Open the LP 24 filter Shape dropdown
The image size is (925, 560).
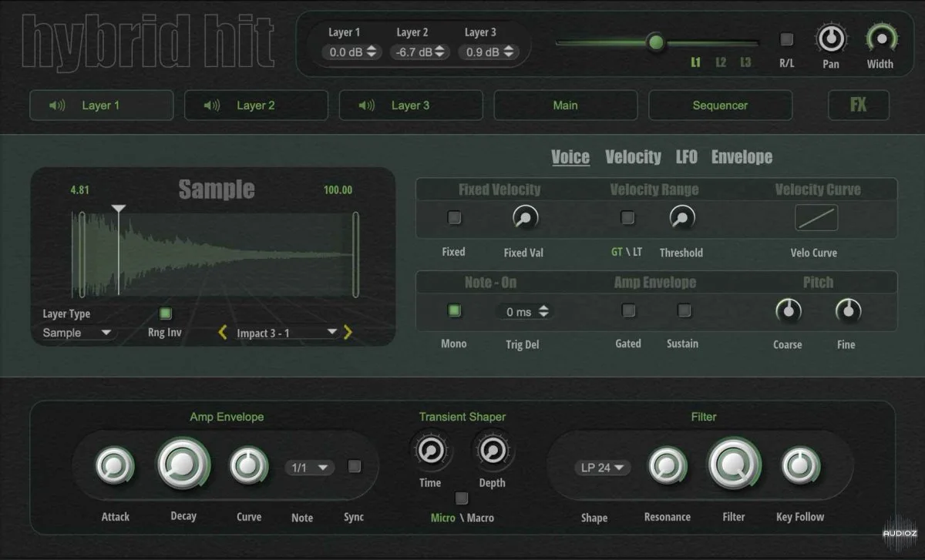(x=602, y=468)
